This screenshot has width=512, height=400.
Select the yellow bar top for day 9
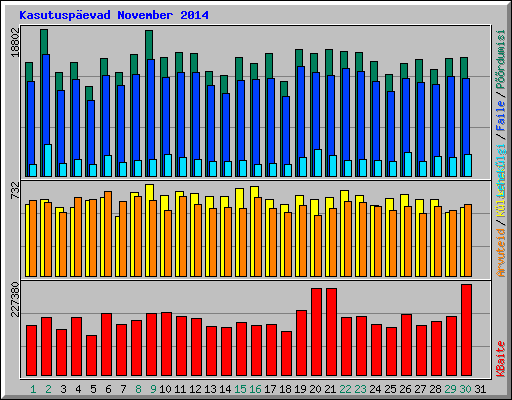(x=149, y=192)
